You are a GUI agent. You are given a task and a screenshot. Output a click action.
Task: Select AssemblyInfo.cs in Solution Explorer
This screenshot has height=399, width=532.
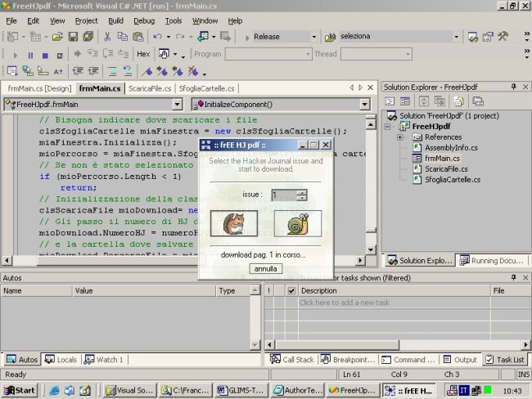click(451, 148)
